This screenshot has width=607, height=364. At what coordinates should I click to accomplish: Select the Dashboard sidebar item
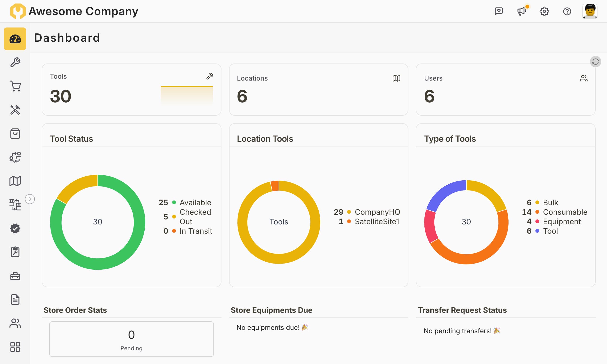coord(15,39)
